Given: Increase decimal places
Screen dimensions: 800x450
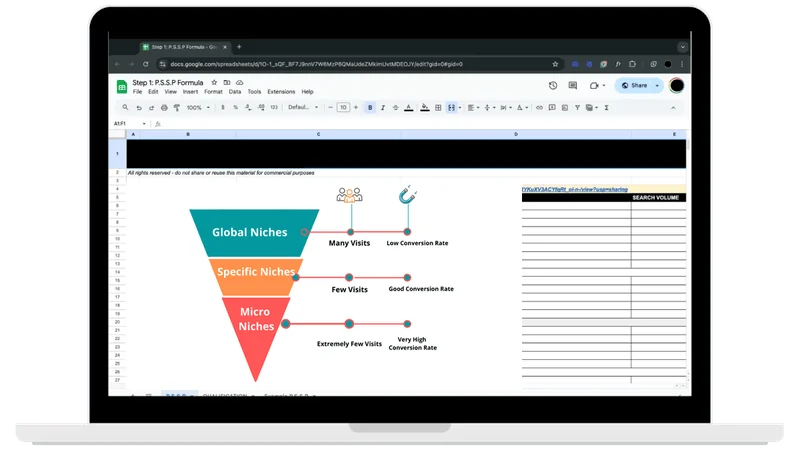Looking at the screenshot, I should (261, 108).
